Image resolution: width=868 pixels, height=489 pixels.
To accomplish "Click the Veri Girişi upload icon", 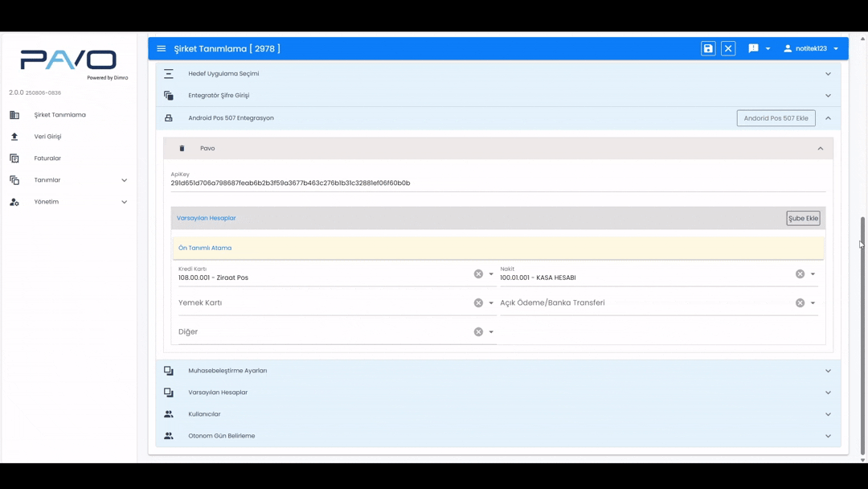I will tap(14, 137).
